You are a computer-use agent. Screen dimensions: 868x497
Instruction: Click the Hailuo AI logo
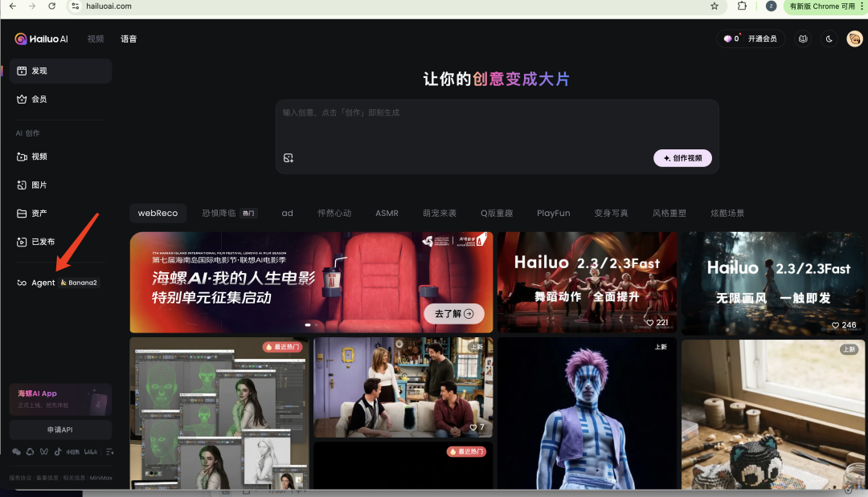point(42,39)
